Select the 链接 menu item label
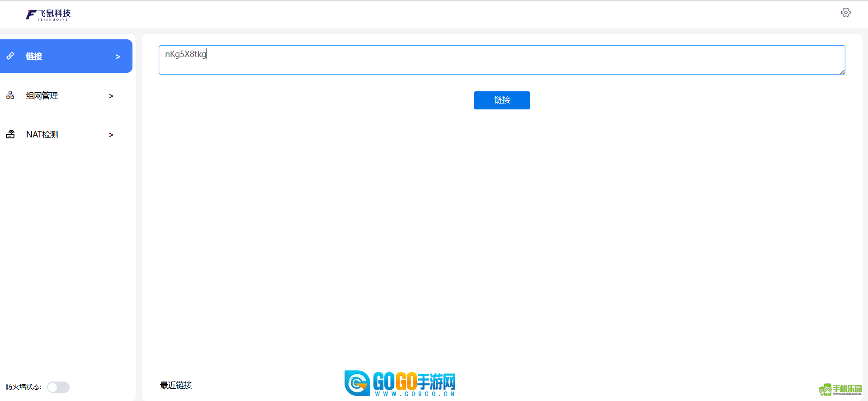This screenshot has width=868, height=401. [34, 57]
